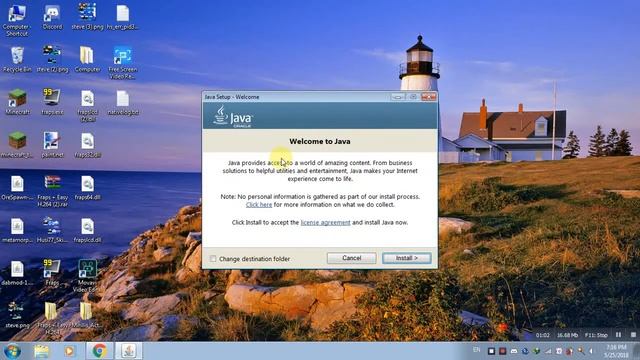Open Google Chrome from the taskbar
Viewport: 640px width, 360px height.
99,351
